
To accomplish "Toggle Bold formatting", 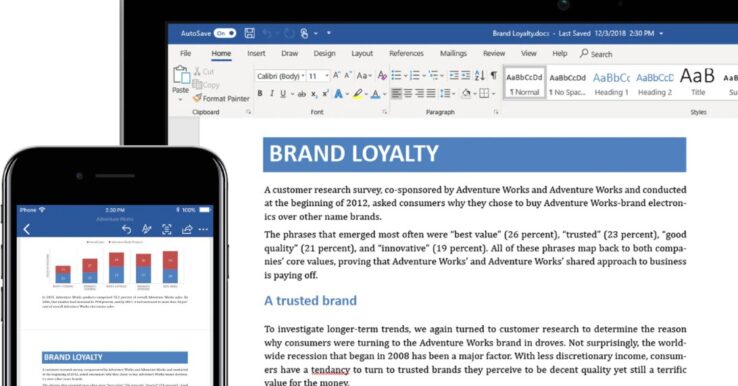I will [260, 94].
